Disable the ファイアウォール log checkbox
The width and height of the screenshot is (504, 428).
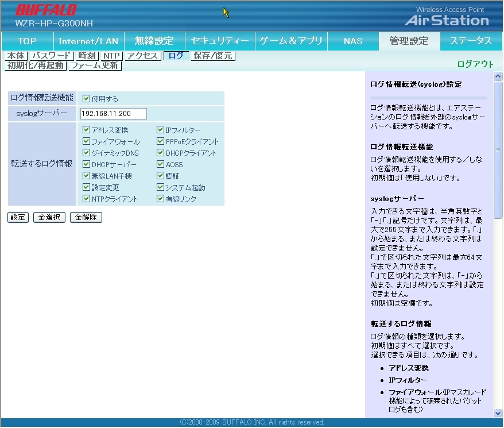tap(87, 141)
